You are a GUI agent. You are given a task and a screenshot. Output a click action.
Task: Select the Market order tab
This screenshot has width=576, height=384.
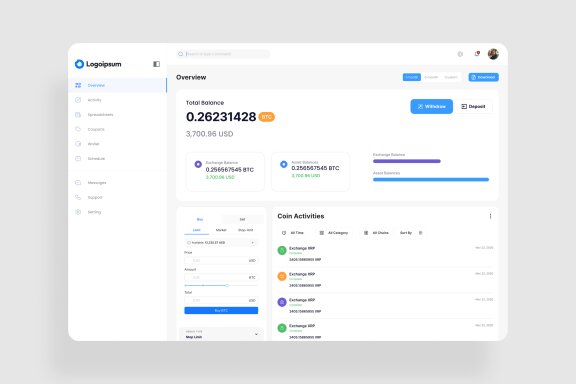pyautogui.click(x=221, y=230)
